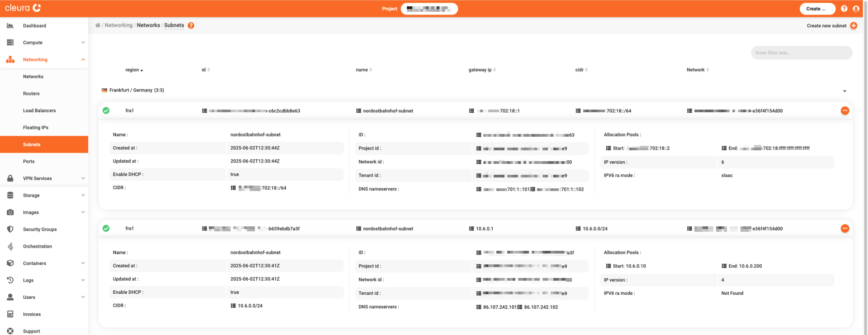
Task: Click the filter text input field
Action: (801, 53)
